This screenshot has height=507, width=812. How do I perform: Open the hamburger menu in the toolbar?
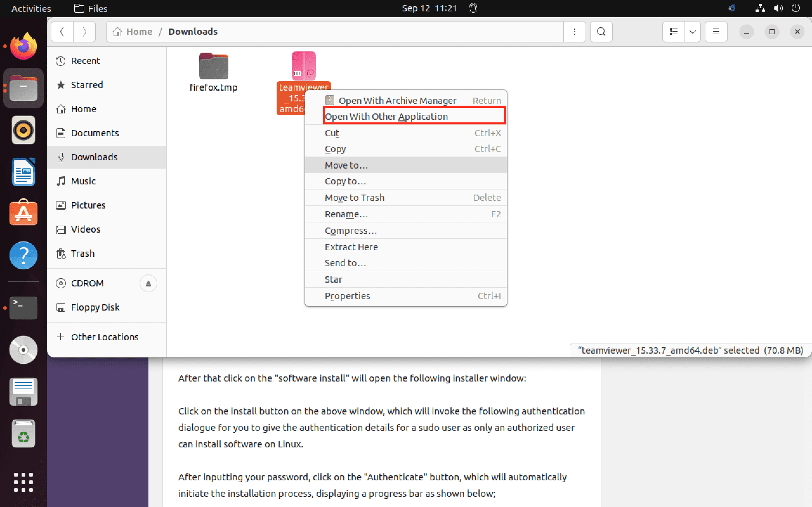[x=716, y=31]
